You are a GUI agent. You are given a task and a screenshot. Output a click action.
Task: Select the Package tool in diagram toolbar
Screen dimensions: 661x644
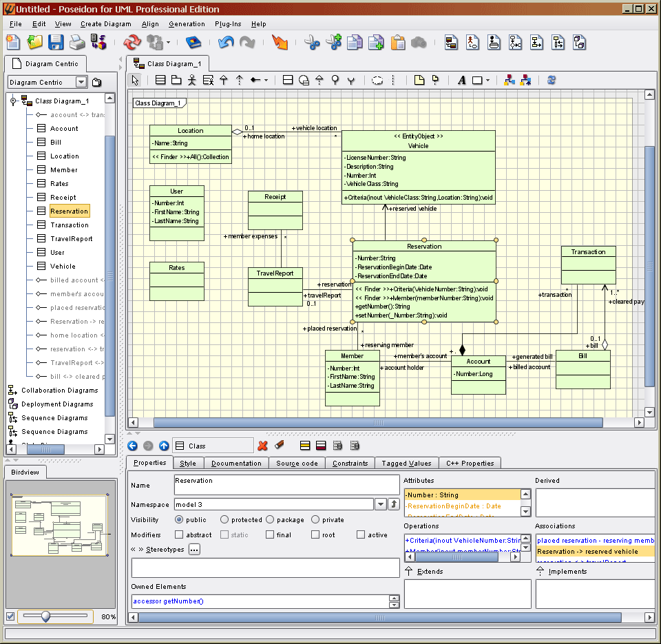pyautogui.click(x=176, y=80)
